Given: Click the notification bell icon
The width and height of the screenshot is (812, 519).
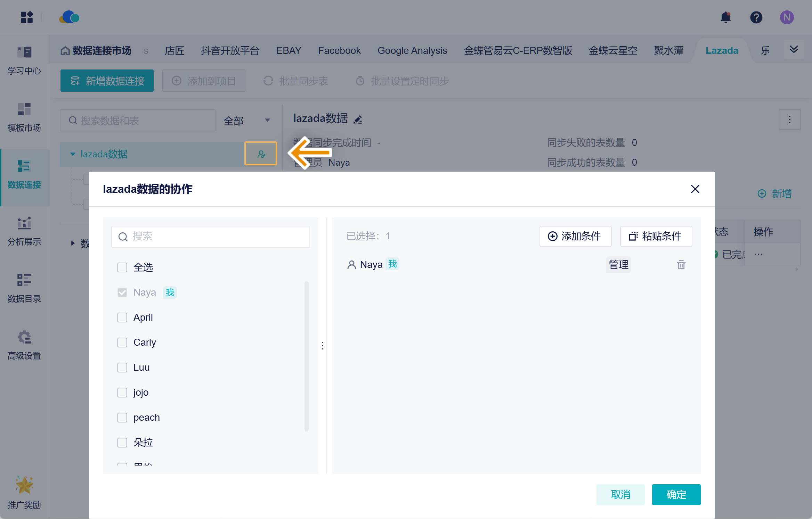Looking at the screenshot, I should click(725, 17).
